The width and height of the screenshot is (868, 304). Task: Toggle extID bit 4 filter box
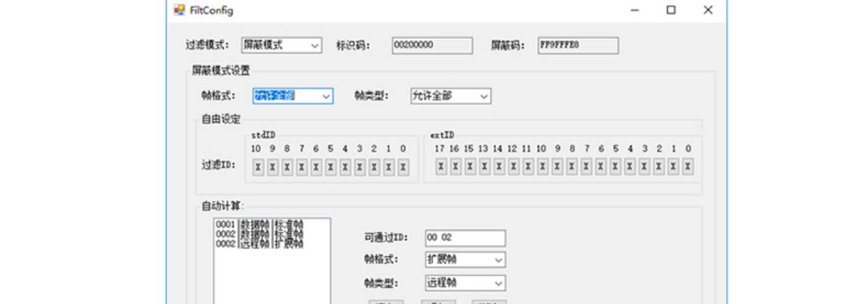(x=630, y=167)
